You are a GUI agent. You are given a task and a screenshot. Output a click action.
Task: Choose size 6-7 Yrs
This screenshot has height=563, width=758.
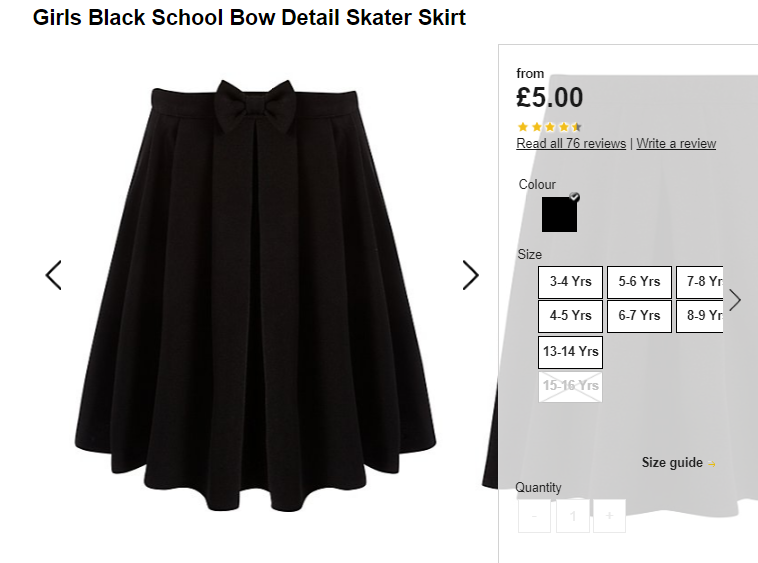pos(639,316)
